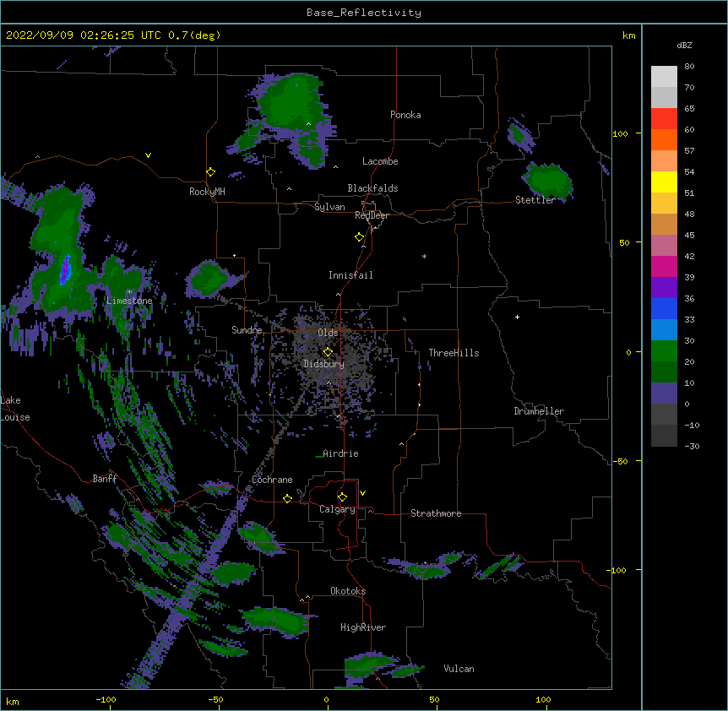Screen dimensions: 728x711
Task: Click the 50 tick on bottom axis
Action: [434, 700]
